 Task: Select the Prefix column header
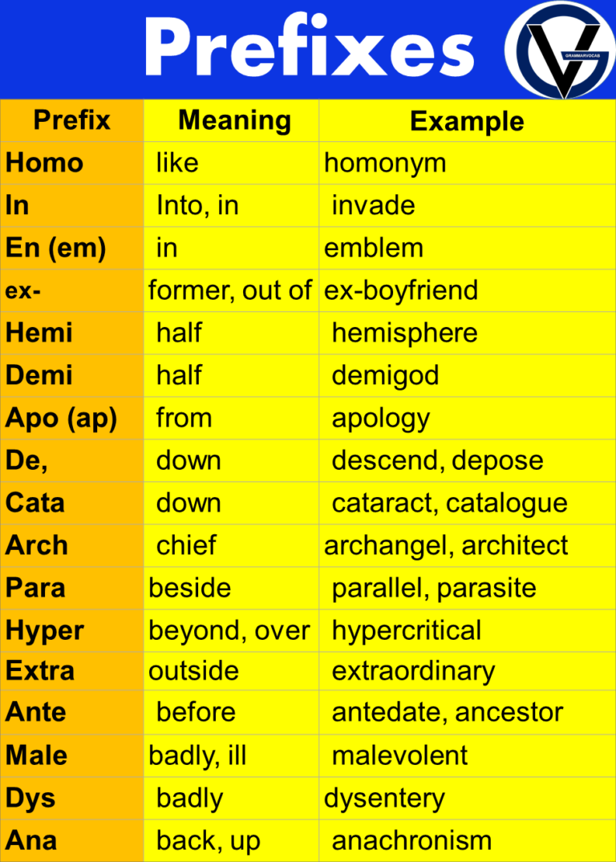pyautogui.click(x=72, y=120)
